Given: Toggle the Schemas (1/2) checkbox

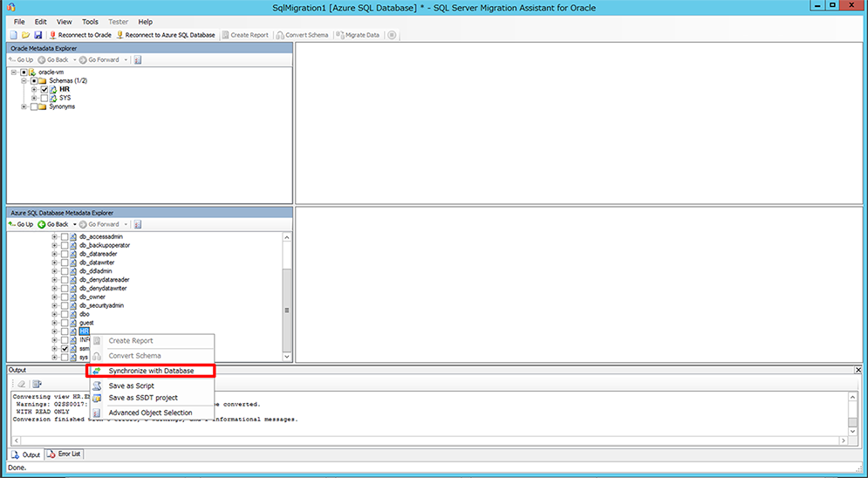Looking at the screenshot, I should pos(34,81).
